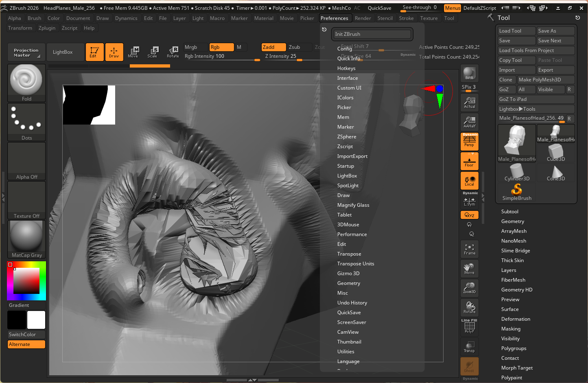Expand the Deformation section

tap(516, 319)
